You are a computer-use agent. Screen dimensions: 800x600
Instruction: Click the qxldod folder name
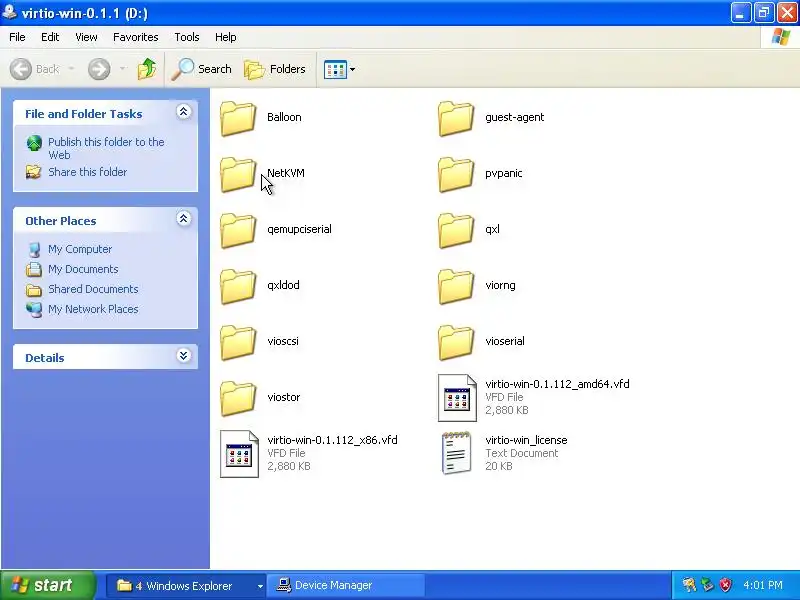[x=283, y=285]
